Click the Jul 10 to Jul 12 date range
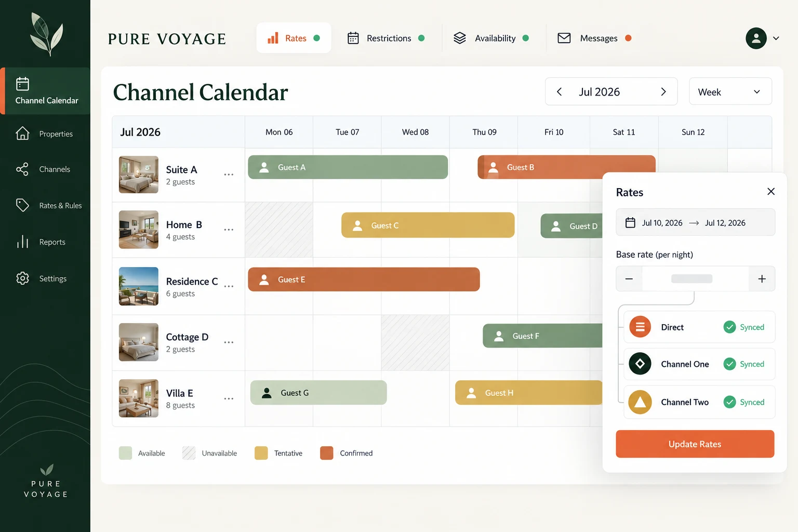The width and height of the screenshot is (798, 532). point(696,222)
